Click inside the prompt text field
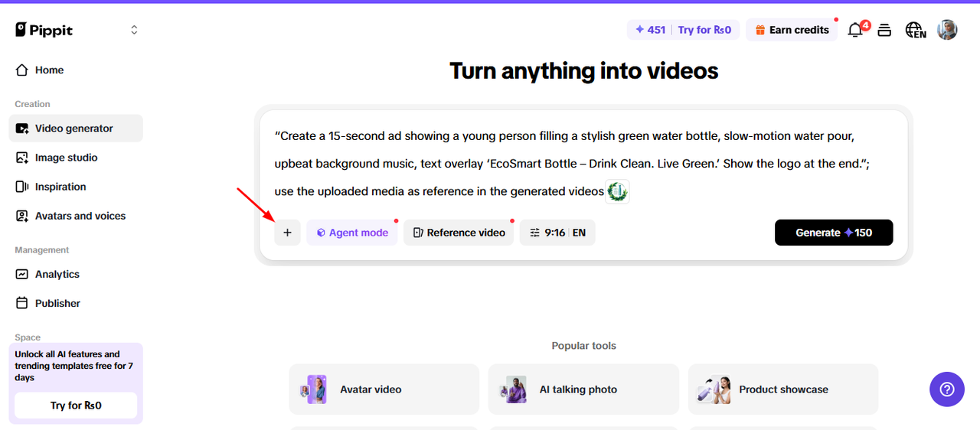Viewport: 980px width, 430px height. (583, 164)
